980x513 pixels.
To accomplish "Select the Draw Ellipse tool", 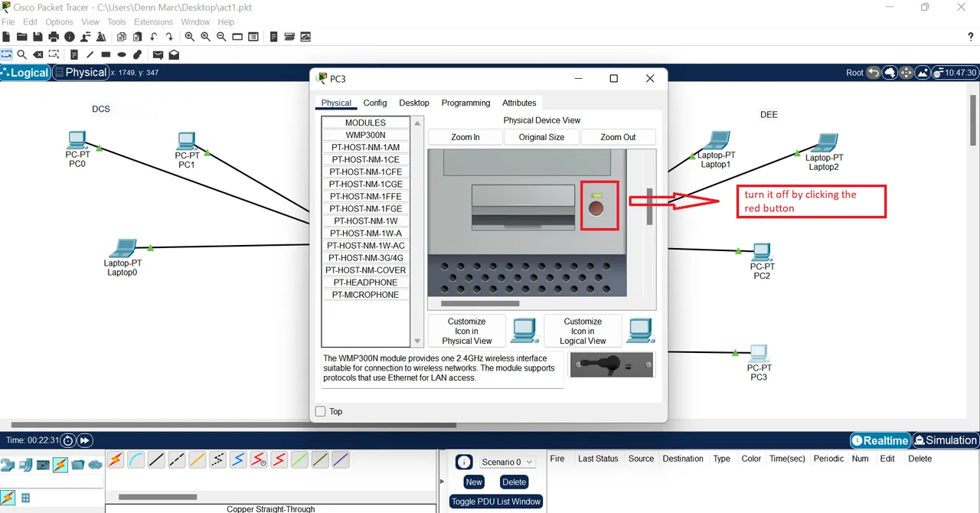I will [122, 54].
